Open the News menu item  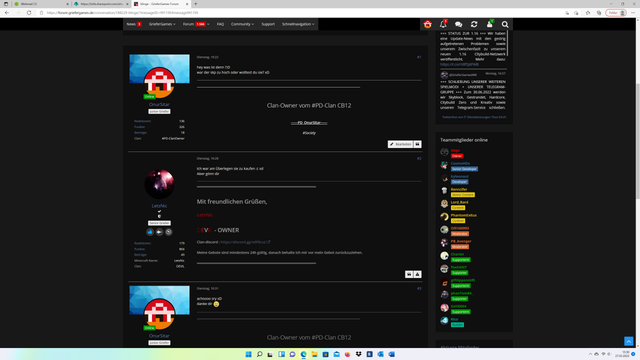coord(134,24)
